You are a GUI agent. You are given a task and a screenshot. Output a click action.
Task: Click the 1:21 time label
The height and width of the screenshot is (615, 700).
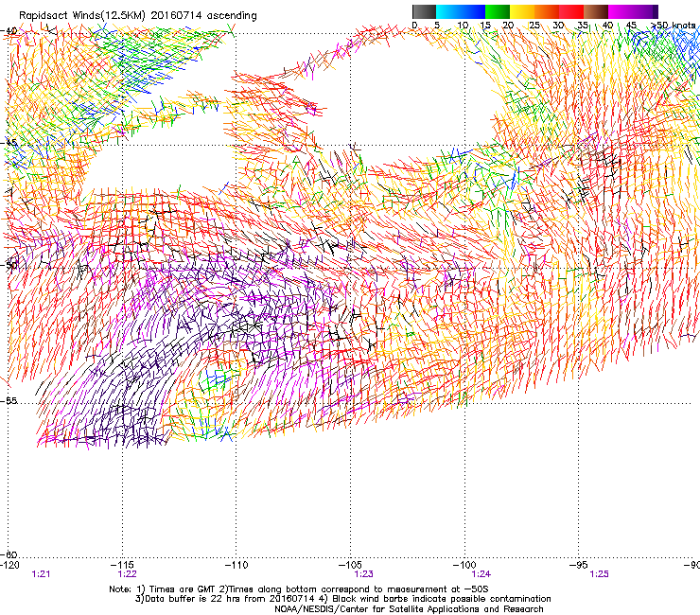pyautogui.click(x=41, y=574)
